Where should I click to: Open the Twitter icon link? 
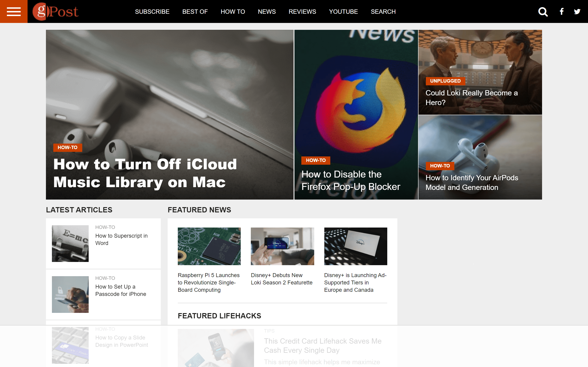pyautogui.click(x=577, y=11)
